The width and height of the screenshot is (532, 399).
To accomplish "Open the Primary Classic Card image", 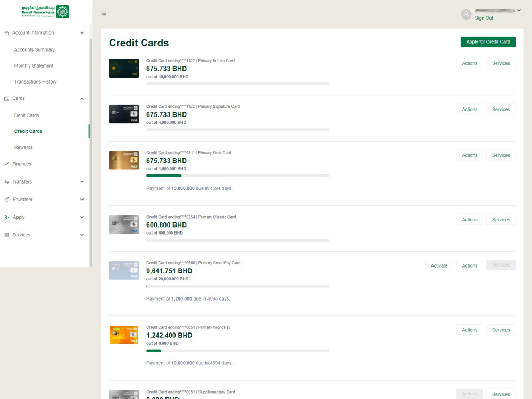I will (124, 225).
